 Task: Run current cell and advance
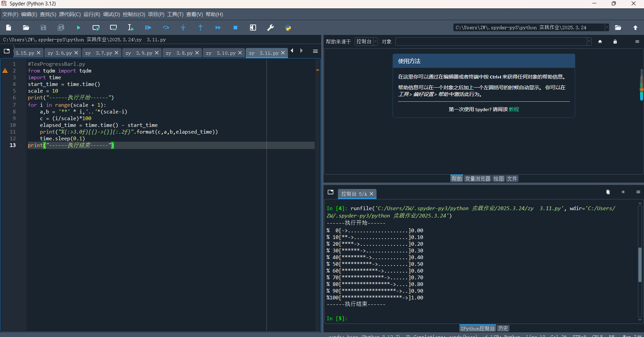[x=113, y=28]
